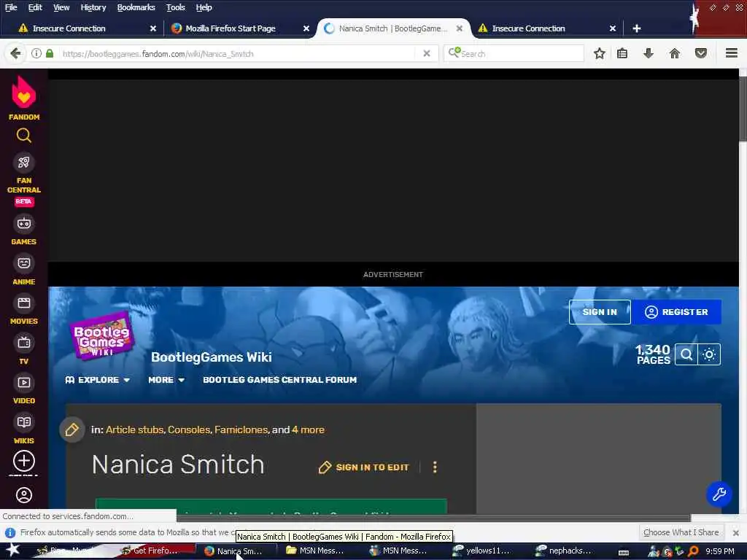
Task: Open Bootleg Games Central Forum link
Action: 279,380
